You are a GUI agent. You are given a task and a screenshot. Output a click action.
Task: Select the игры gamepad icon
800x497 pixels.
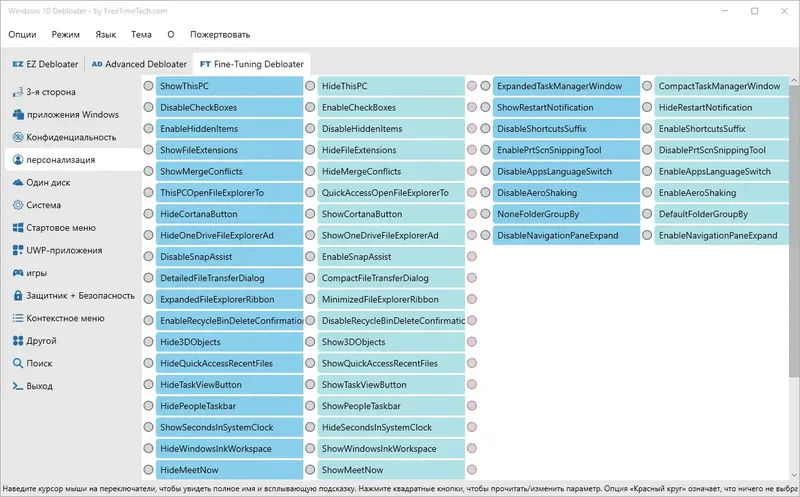[18, 273]
